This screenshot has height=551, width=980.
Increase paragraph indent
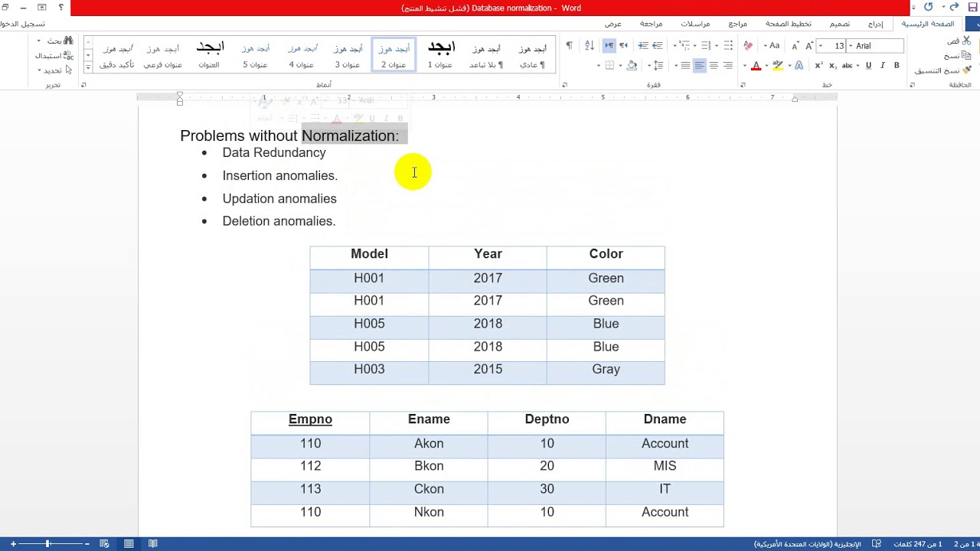[x=643, y=46]
